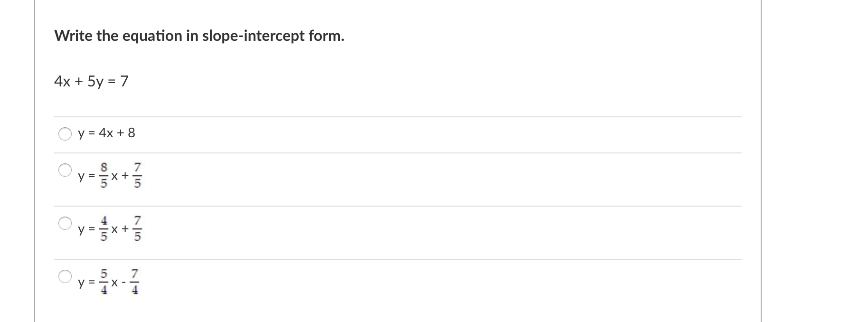Select the radio button for y = 4x + 8
868x322 pixels.
point(66,134)
